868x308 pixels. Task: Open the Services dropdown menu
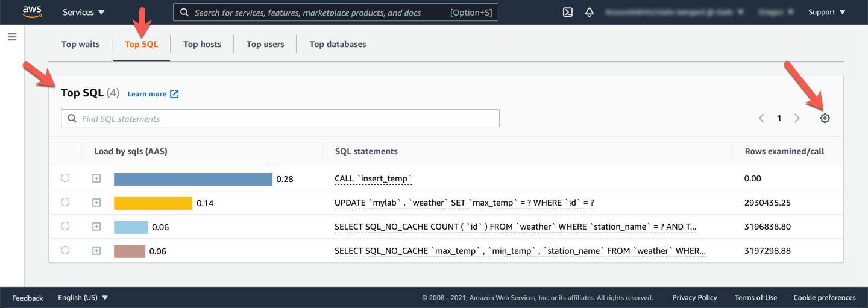click(x=83, y=12)
